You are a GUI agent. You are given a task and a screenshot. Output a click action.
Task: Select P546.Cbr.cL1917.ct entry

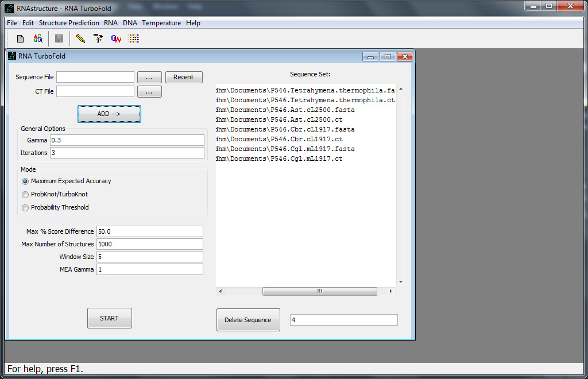click(280, 139)
